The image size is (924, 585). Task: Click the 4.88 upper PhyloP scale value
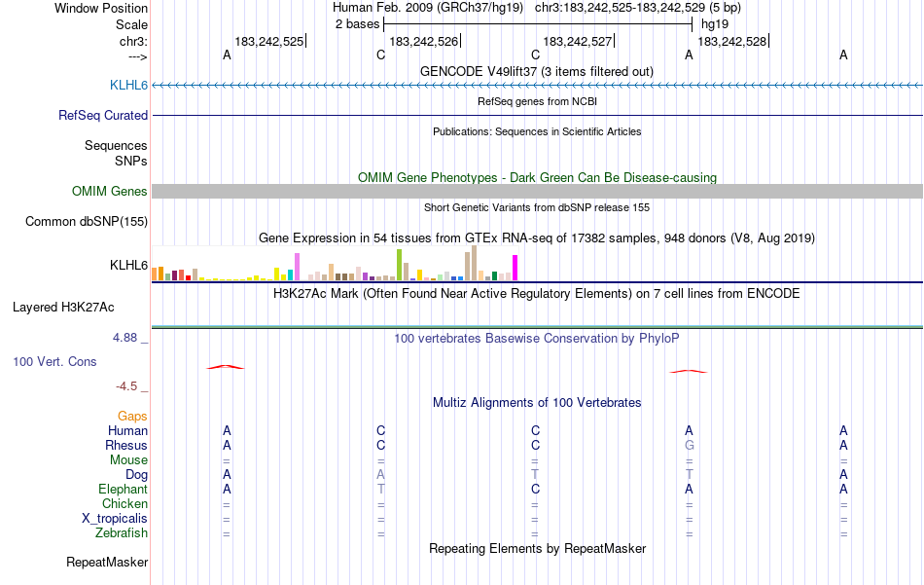[x=124, y=338]
